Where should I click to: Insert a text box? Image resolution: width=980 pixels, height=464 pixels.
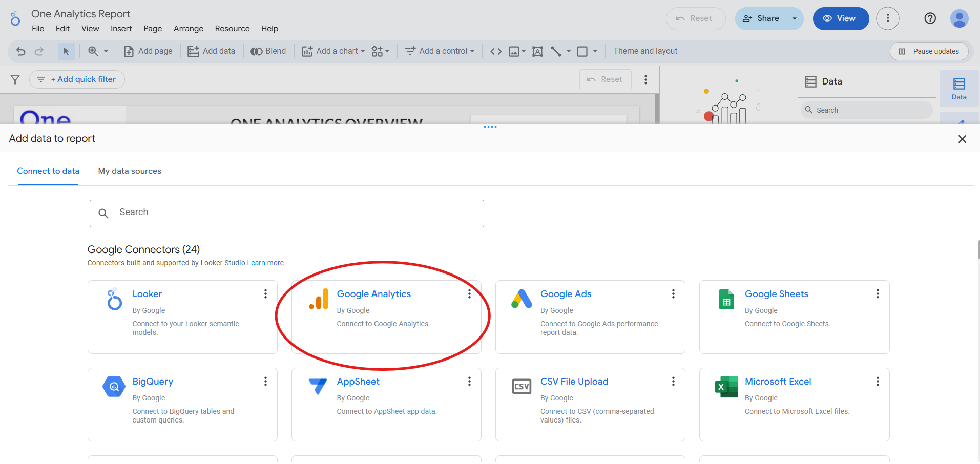537,51
